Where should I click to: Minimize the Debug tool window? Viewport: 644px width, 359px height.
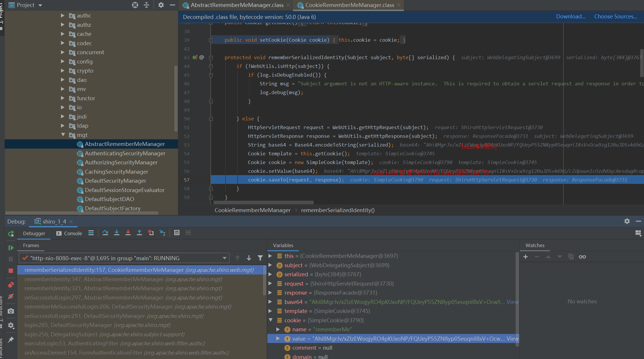click(x=638, y=221)
